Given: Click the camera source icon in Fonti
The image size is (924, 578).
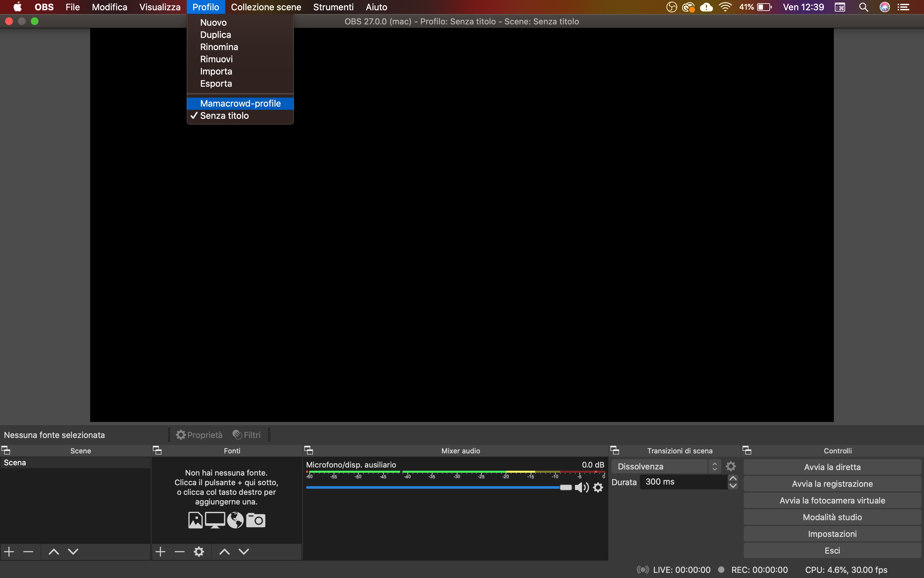Looking at the screenshot, I should click(255, 520).
